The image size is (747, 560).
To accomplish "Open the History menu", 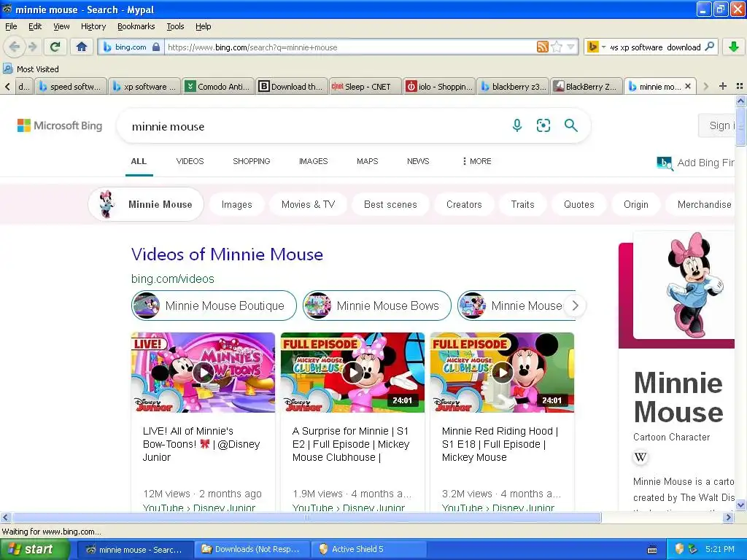I will (93, 26).
